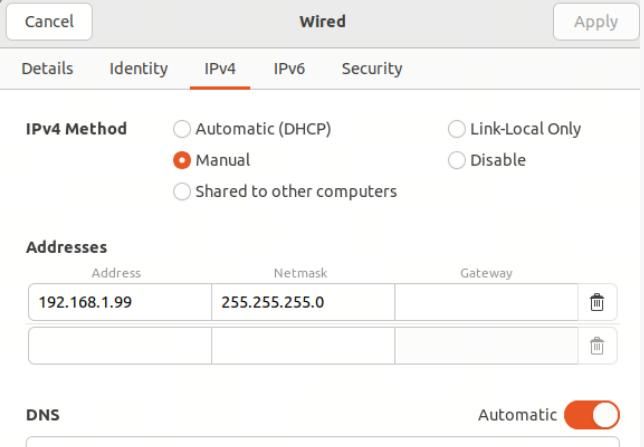This screenshot has height=447, width=644.
Task: Click the netmask field showing 255.255.255.0
Action: (303, 302)
